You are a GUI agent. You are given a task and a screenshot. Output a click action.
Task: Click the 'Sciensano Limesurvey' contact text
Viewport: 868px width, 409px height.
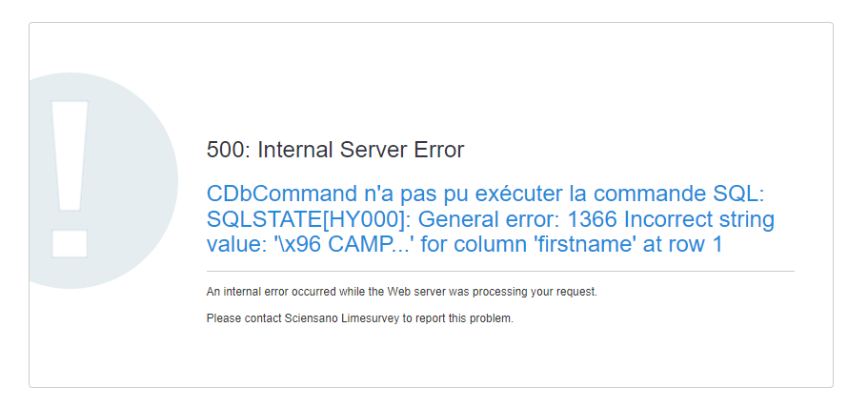click(341, 318)
